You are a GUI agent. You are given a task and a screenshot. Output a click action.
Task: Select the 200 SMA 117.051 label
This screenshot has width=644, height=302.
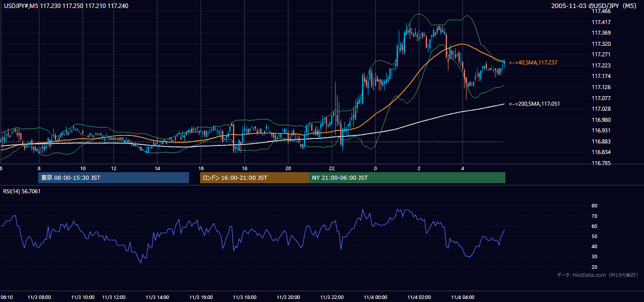point(535,104)
